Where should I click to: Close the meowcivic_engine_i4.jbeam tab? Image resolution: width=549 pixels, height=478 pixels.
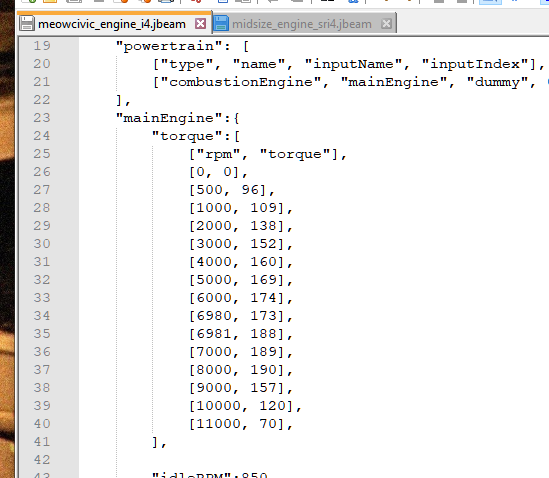200,24
